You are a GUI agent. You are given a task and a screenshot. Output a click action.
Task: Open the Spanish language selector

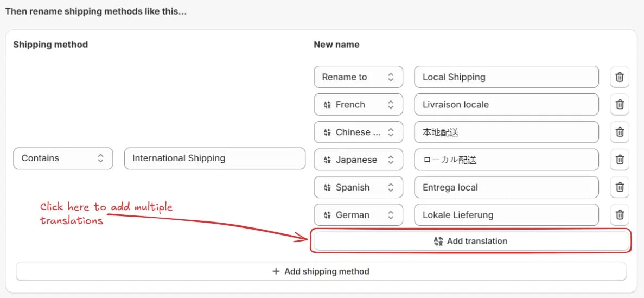click(x=358, y=187)
